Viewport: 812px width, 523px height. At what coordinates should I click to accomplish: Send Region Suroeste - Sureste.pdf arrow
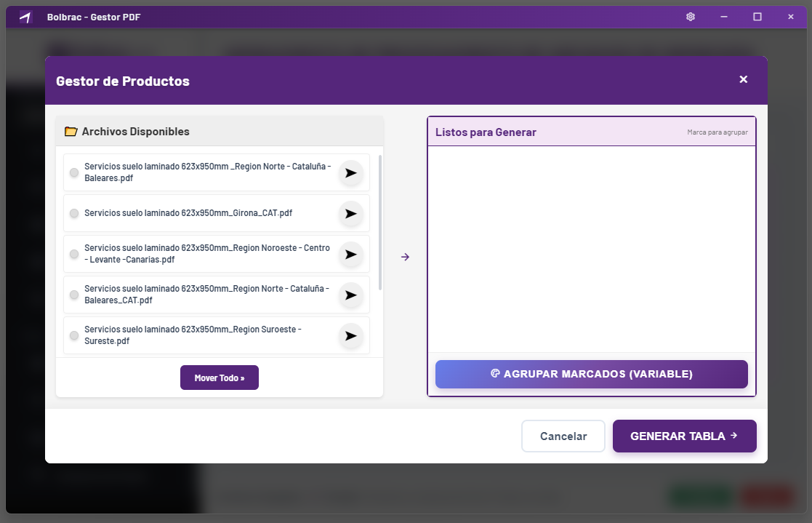click(350, 336)
